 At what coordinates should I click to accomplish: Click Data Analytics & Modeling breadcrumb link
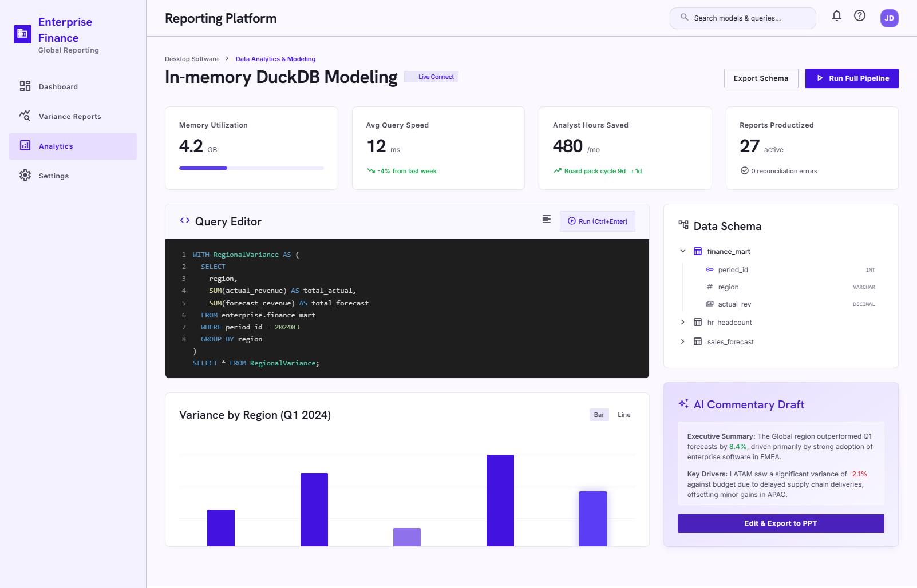coord(275,59)
